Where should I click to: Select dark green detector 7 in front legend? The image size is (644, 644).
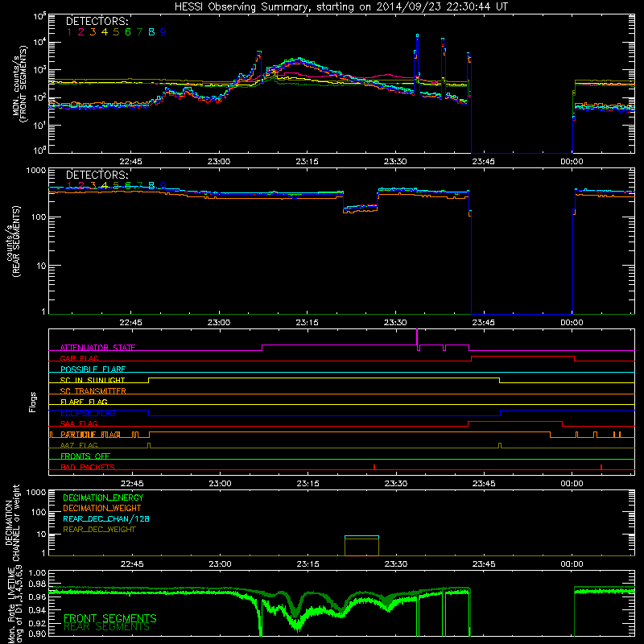[139, 32]
